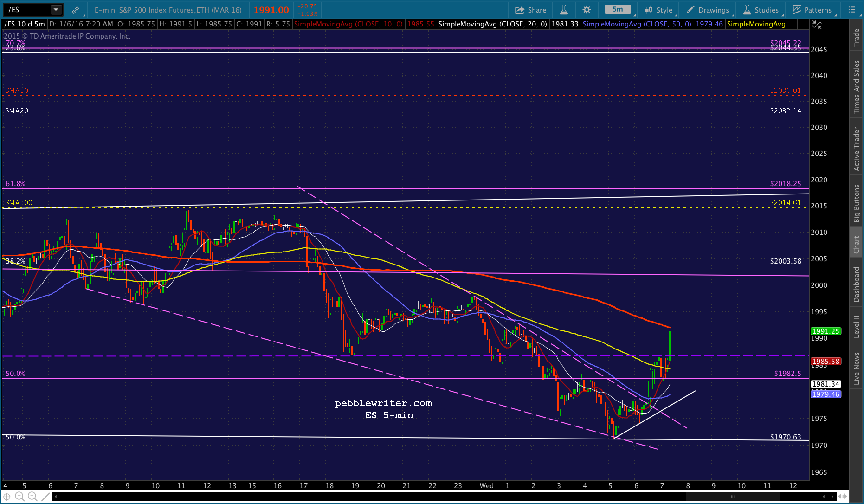Image resolution: width=864 pixels, height=504 pixels.
Task: Open the Times And Sales sidebar tab
Action: pos(857,87)
